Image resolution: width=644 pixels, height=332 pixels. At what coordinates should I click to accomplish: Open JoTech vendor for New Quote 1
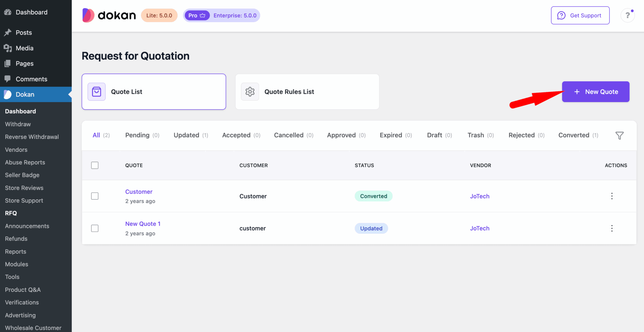tap(480, 228)
